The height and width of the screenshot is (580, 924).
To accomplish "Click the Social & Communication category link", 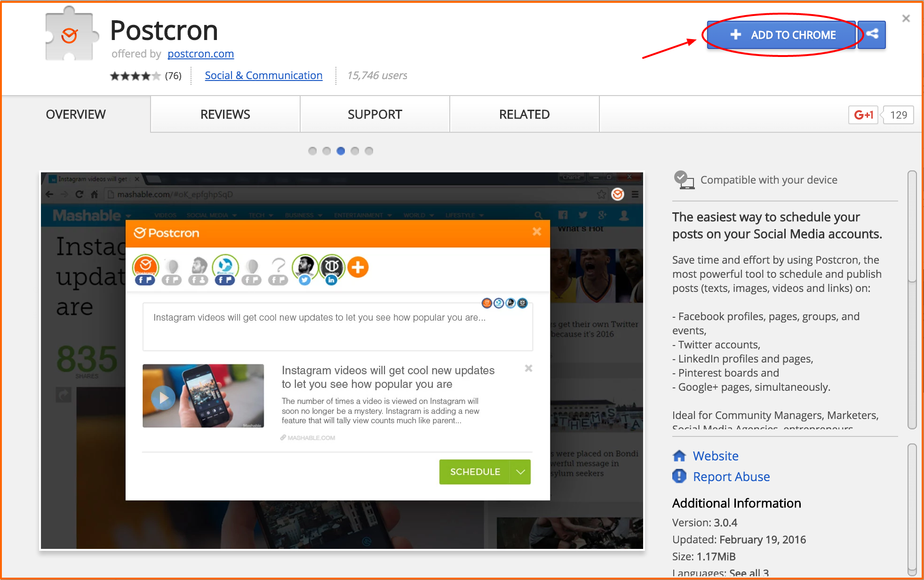I will click(x=263, y=75).
